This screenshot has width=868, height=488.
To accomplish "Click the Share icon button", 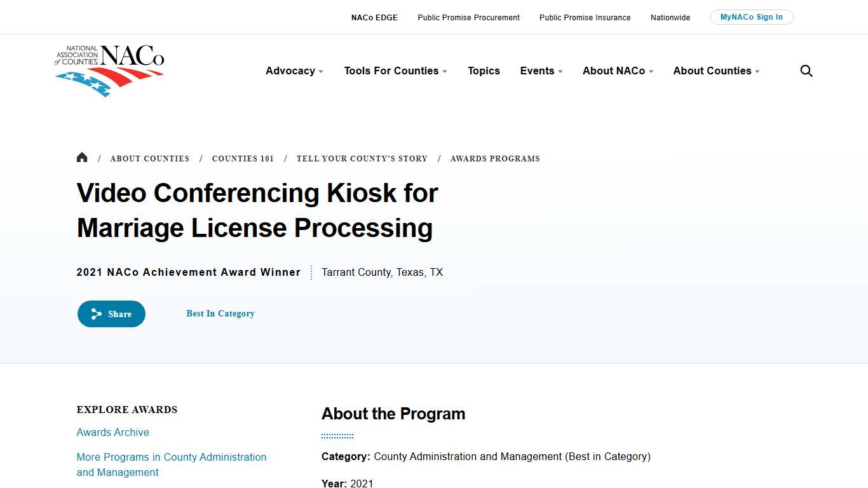I will [111, 313].
